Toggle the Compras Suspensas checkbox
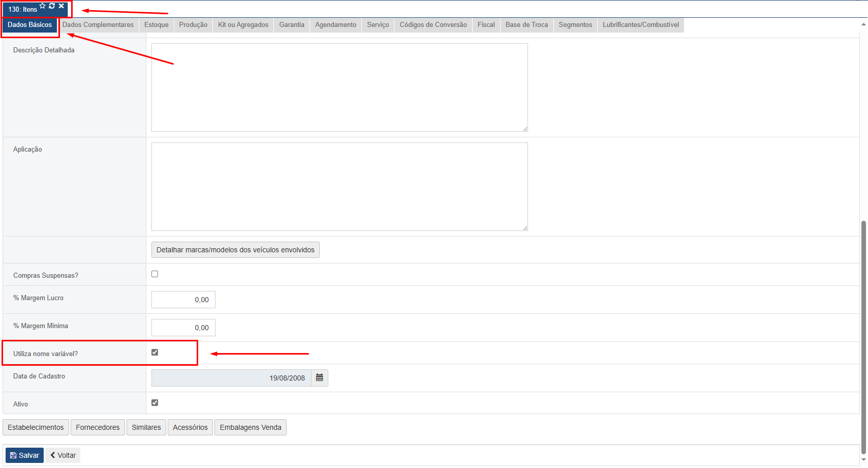The width and height of the screenshot is (868, 468). (155, 274)
